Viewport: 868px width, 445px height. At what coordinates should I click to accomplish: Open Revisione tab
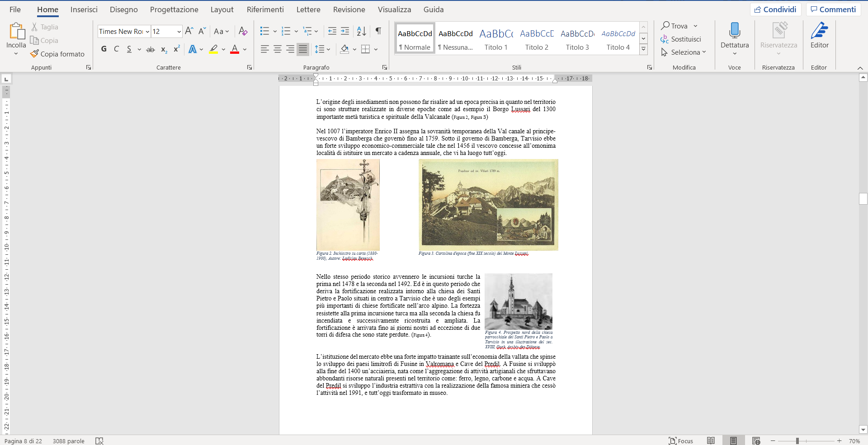(x=349, y=9)
